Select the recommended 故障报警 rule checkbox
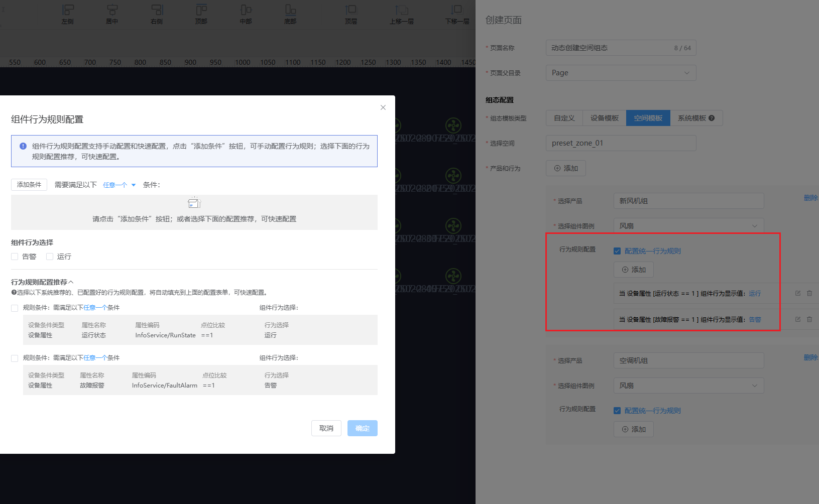The height and width of the screenshot is (504, 819). pyautogui.click(x=15, y=358)
